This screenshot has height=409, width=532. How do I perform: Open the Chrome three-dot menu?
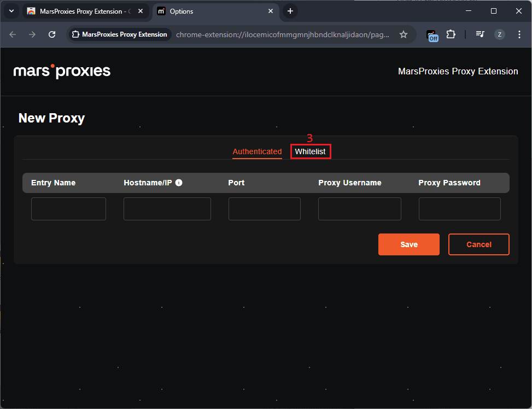[519, 34]
